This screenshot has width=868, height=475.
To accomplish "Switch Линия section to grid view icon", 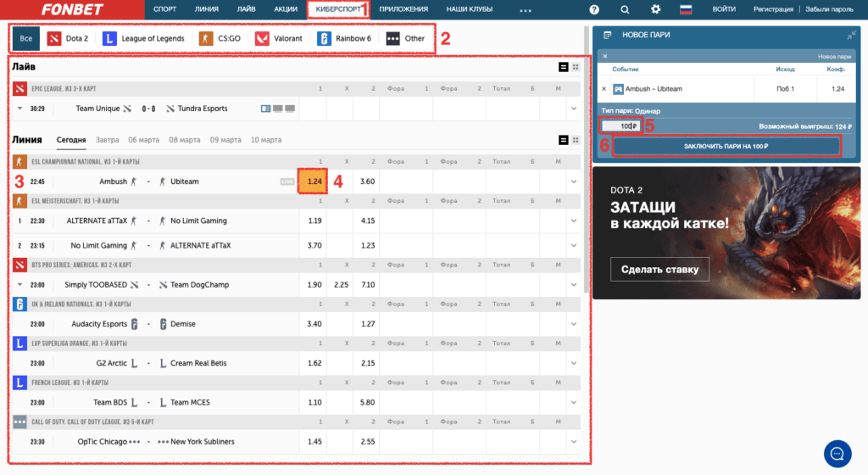I will tap(576, 140).
